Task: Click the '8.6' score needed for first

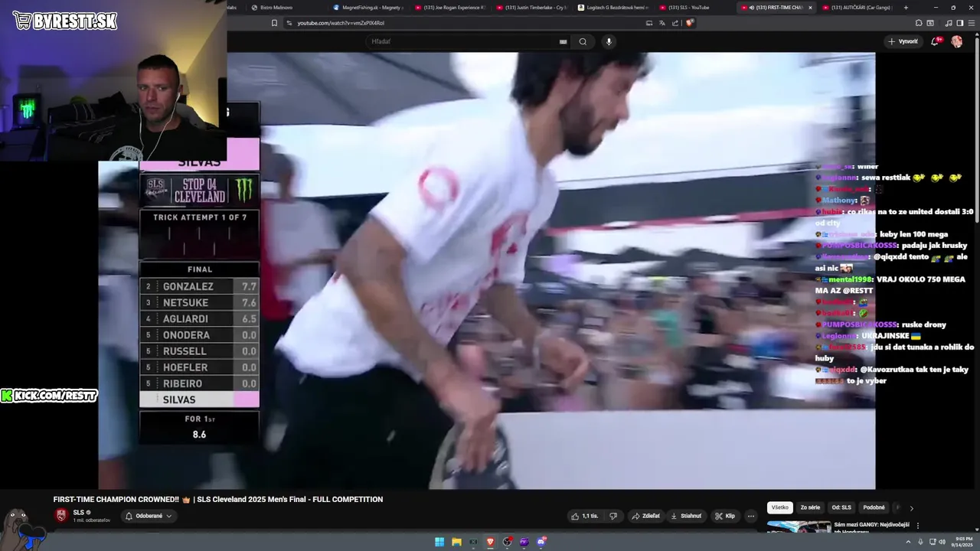Action: pyautogui.click(x=199, y=434)
